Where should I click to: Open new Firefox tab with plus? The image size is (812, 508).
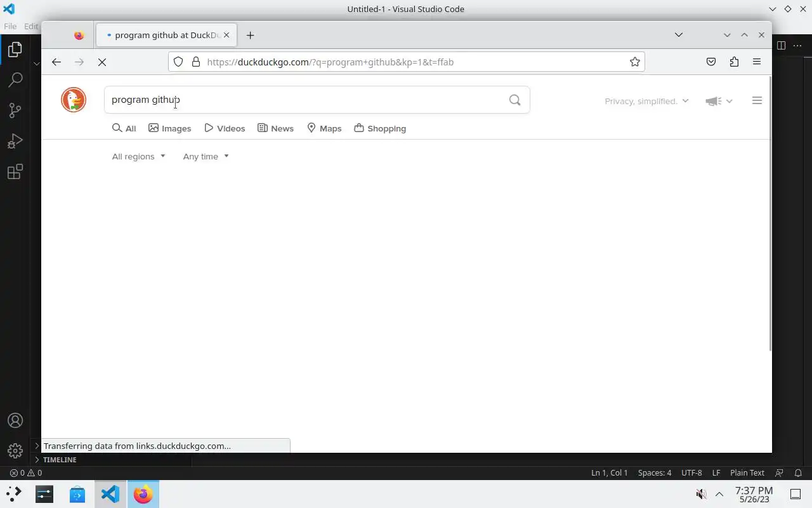pyautogui.click(x=250, y=35)
